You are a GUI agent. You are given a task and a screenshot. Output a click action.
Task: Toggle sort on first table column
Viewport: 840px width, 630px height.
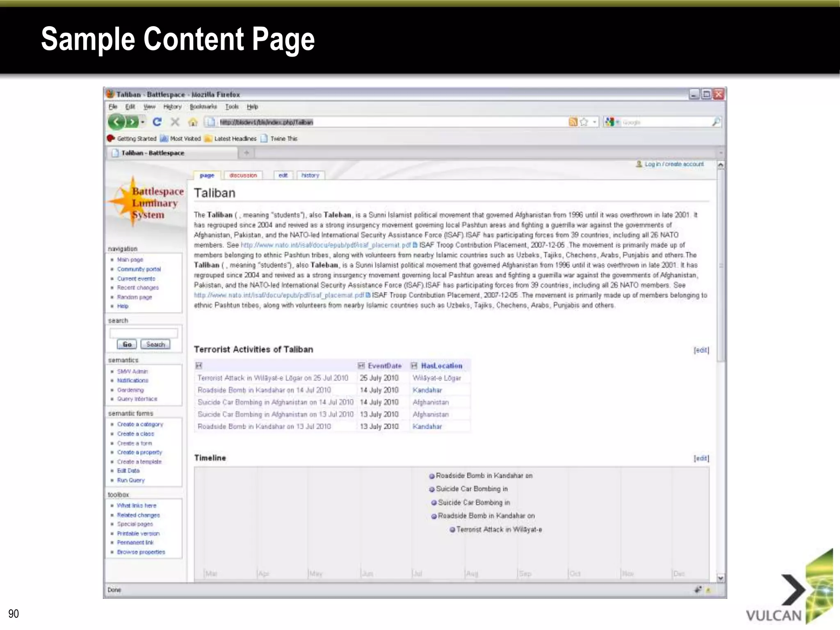tap(199, 365)
